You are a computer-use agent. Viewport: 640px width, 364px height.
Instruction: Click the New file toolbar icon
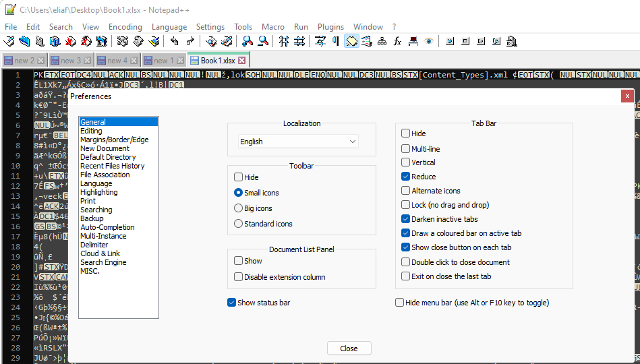click(x=9, y=41)
